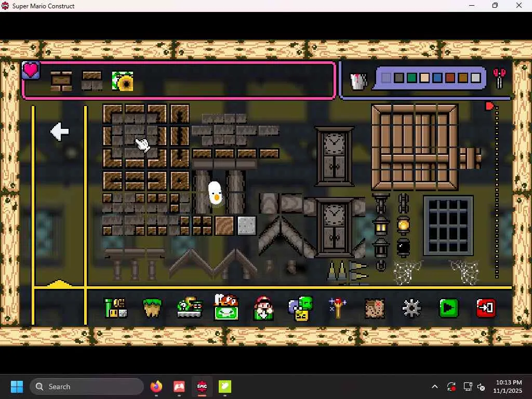Select the large wooden crate frame
Screen dimensions: 532x399
click(x=415, y=147)
